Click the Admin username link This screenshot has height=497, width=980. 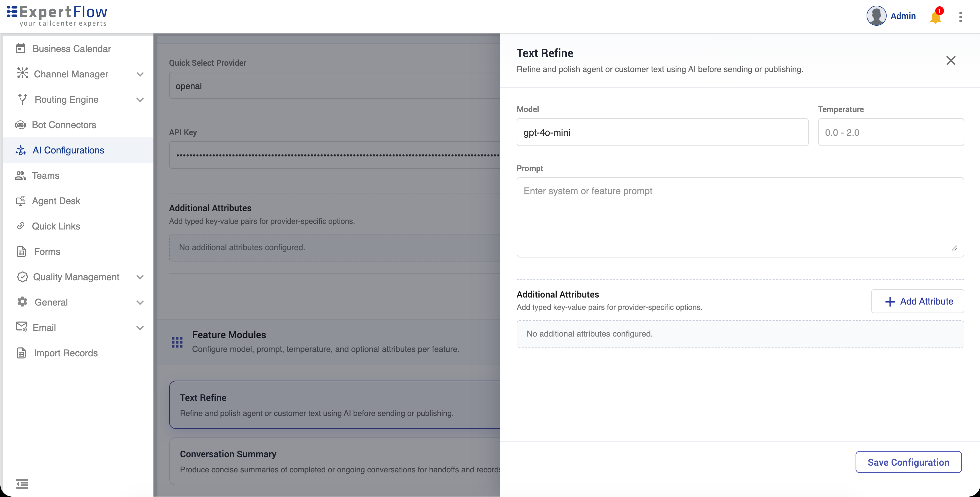pos(903,16)
